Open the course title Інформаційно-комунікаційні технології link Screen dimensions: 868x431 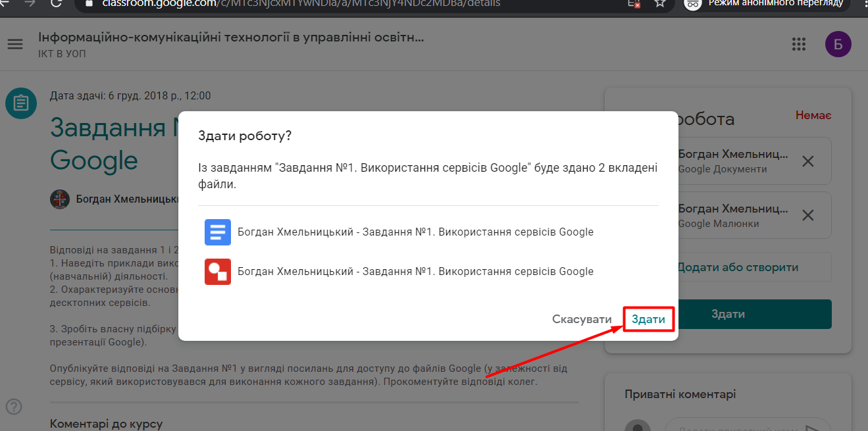(x=231, y=37)
